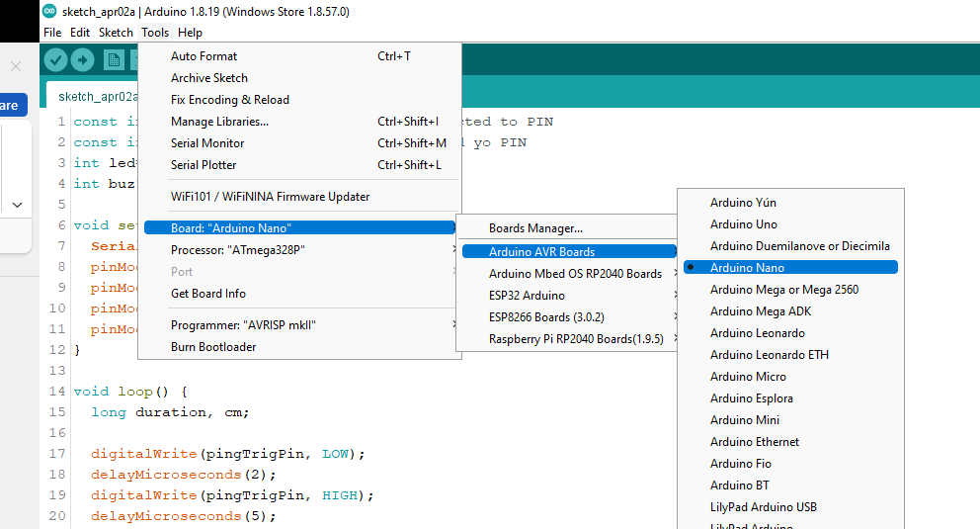
Task: Click the New sketch toolbar icon
Action: (x=114, y=60)
